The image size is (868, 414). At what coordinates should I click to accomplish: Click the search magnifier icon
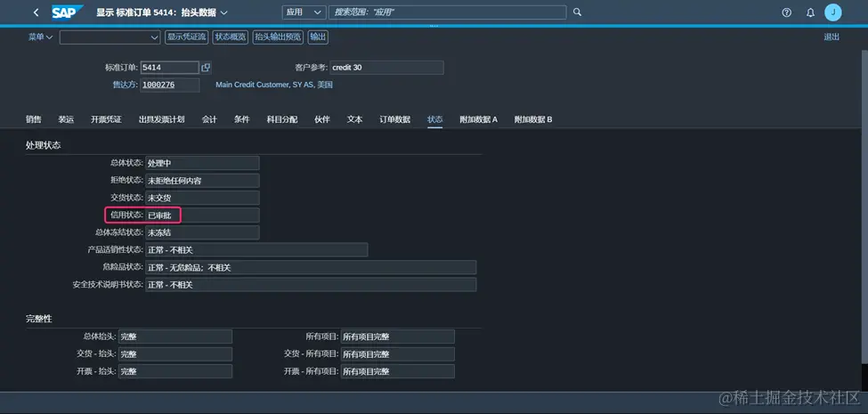coord(577,12)
